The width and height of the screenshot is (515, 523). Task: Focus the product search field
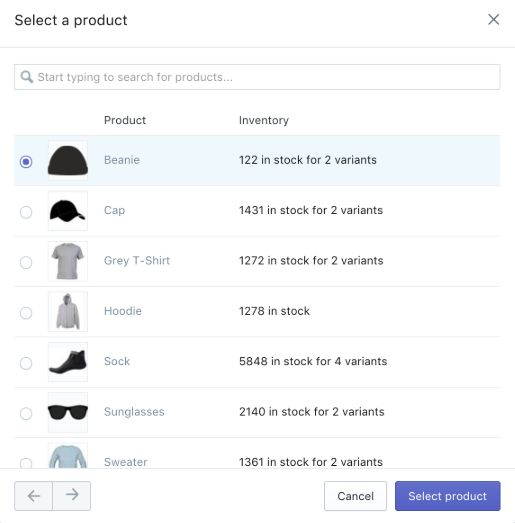click(257, 77)
